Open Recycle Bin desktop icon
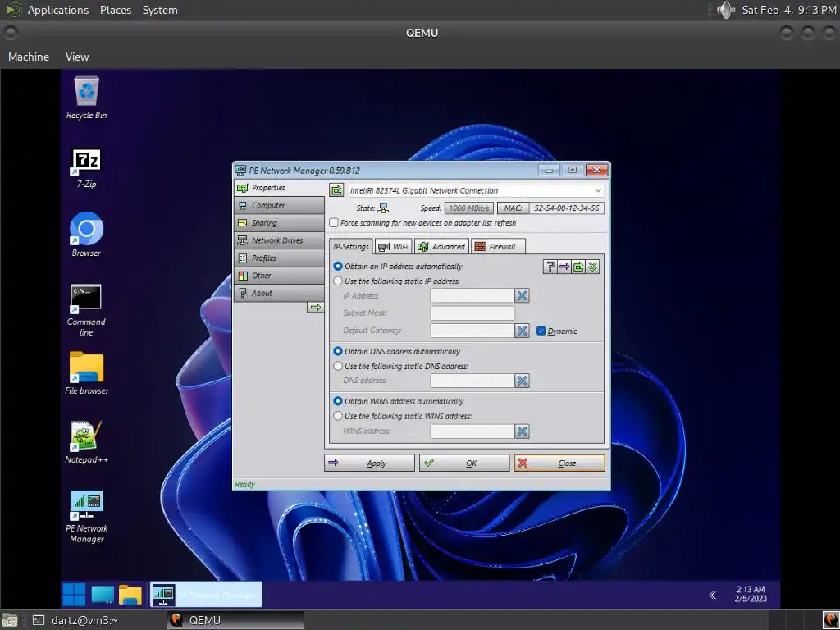Screen dimensions: 840x630 tap(86, 98)
